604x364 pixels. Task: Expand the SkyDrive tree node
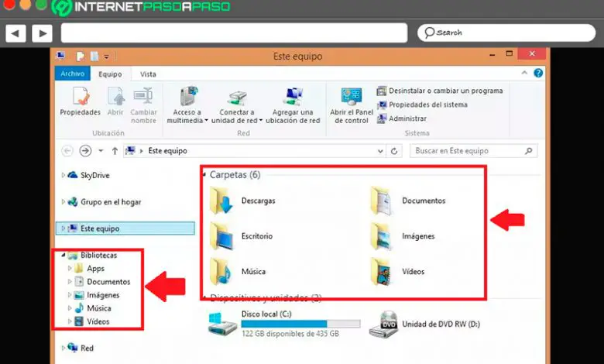[x=63, y=175]
